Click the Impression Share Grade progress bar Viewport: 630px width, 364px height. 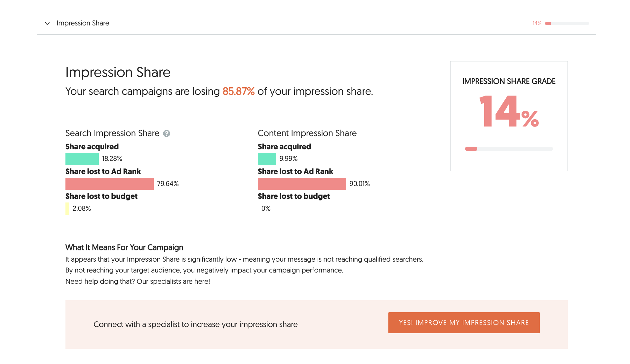pyautogui.click(x=509, y=149)
